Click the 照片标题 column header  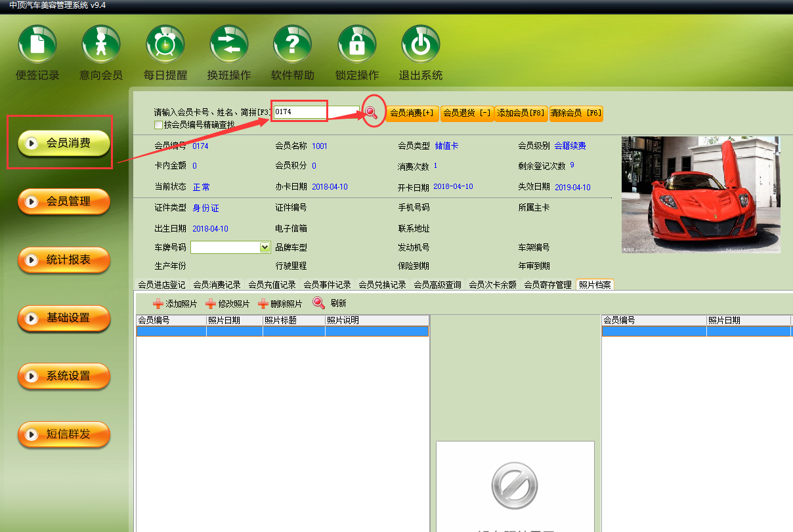click(x=293, y=320)
